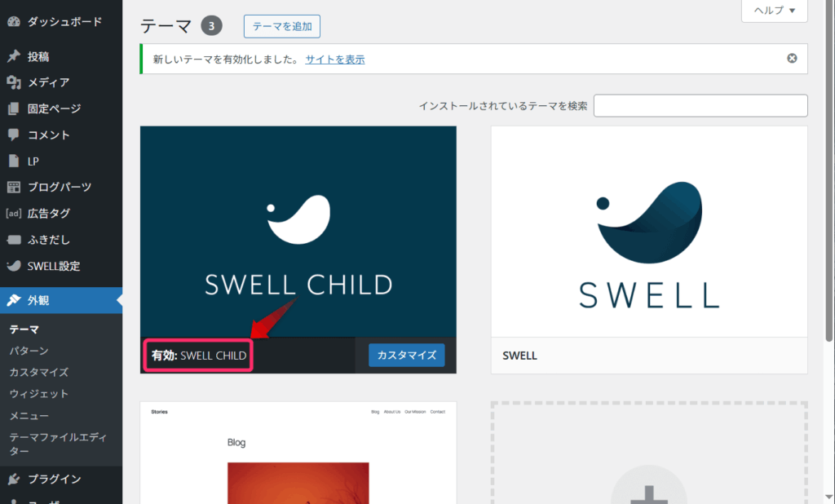Open the メニュー submenu item
The width and height of the screenshot is (835, 504).
29,416
